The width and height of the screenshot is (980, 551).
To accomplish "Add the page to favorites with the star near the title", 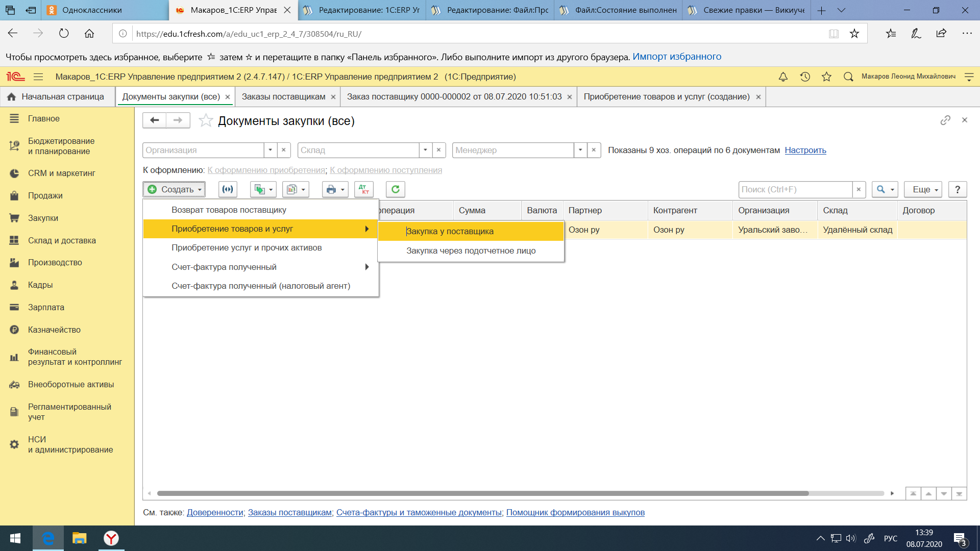I will tap(206, 120).
